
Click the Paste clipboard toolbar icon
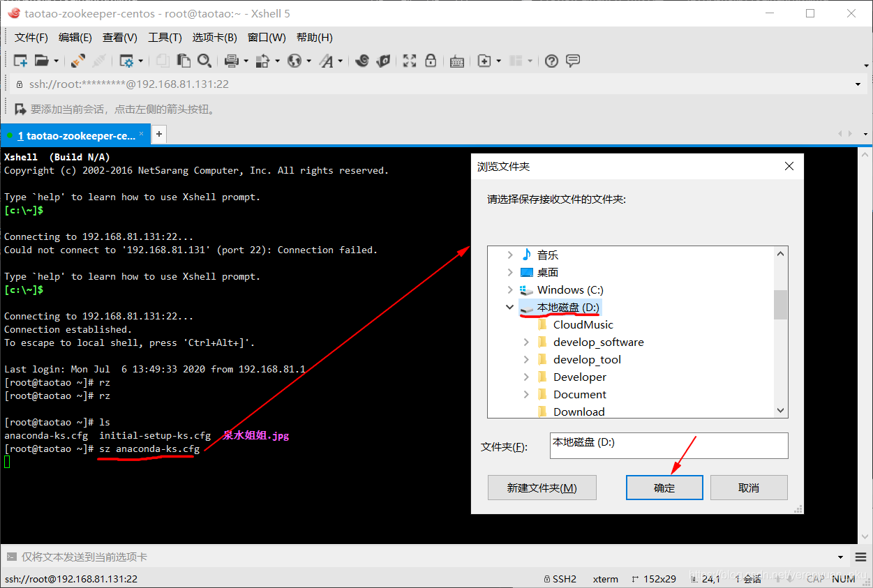coord(184,61)
